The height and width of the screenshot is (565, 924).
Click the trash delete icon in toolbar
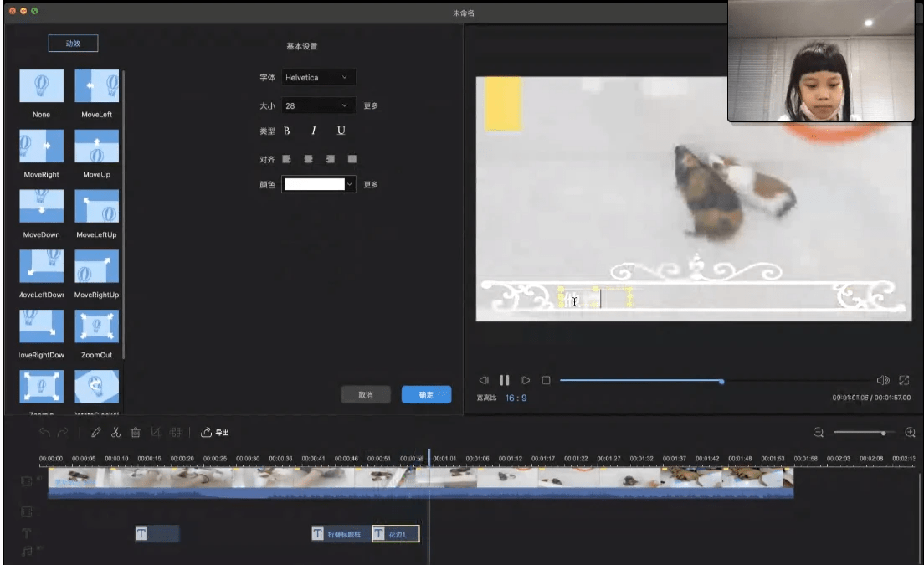coord(136,433)
